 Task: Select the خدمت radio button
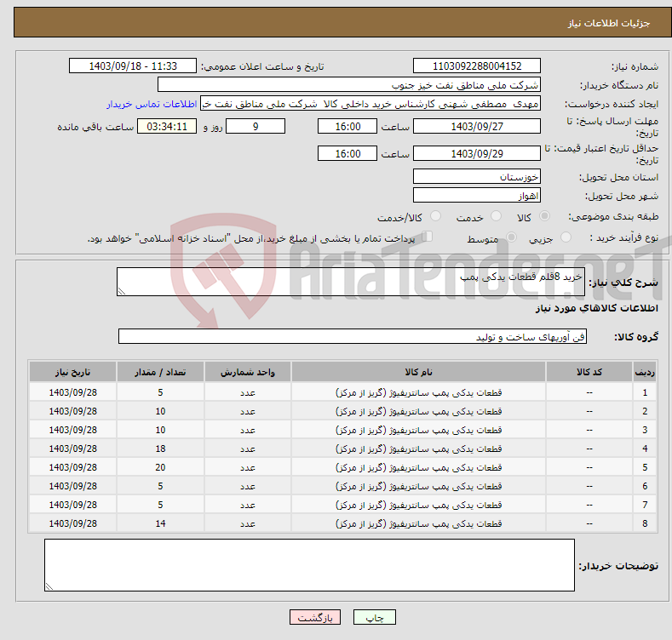(496, 216)
